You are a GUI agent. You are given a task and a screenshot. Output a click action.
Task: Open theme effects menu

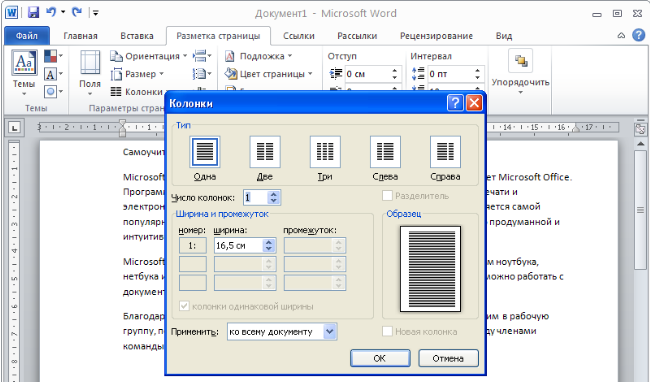click(53, 91)
